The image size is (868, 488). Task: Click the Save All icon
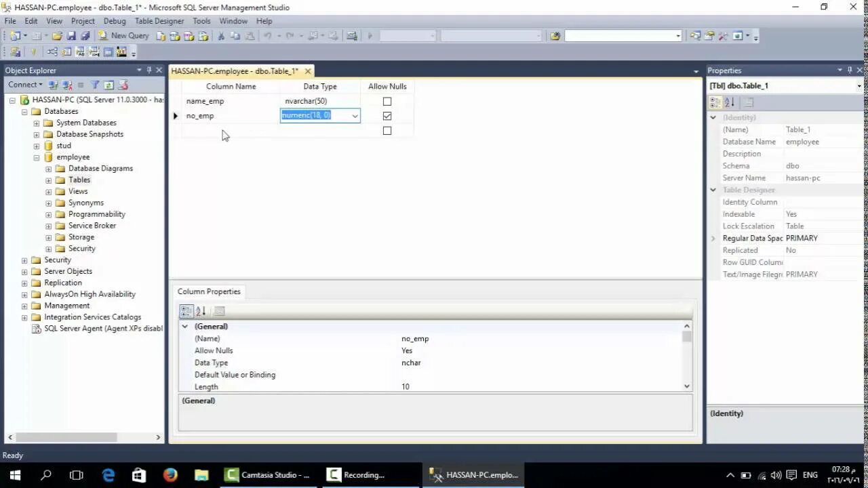tap(85, 36)
